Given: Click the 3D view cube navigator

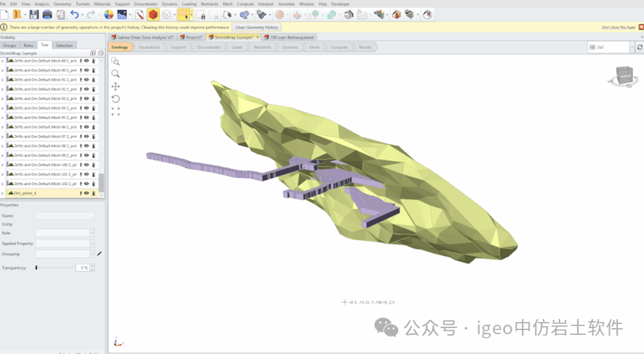Looking at the screenshot, I should (x=623, y=76).
